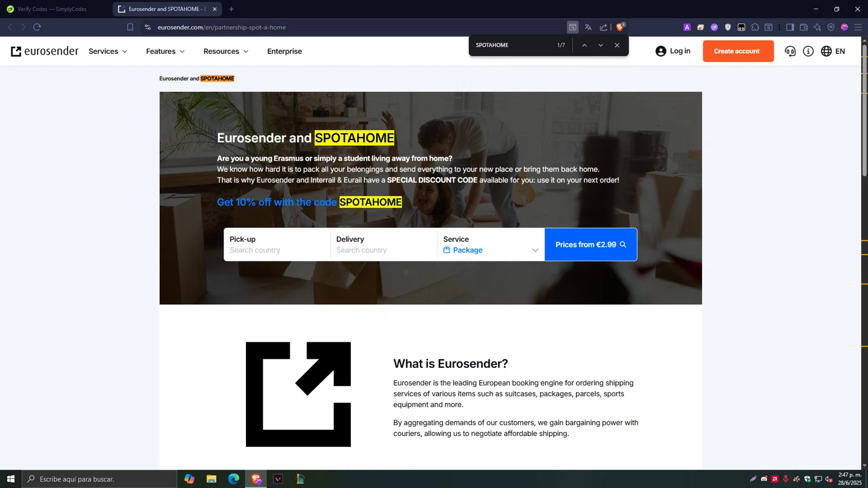Open the Service Package dropdown
The width and height of the screenshot is (868, 488).
[x=491, y=245]
